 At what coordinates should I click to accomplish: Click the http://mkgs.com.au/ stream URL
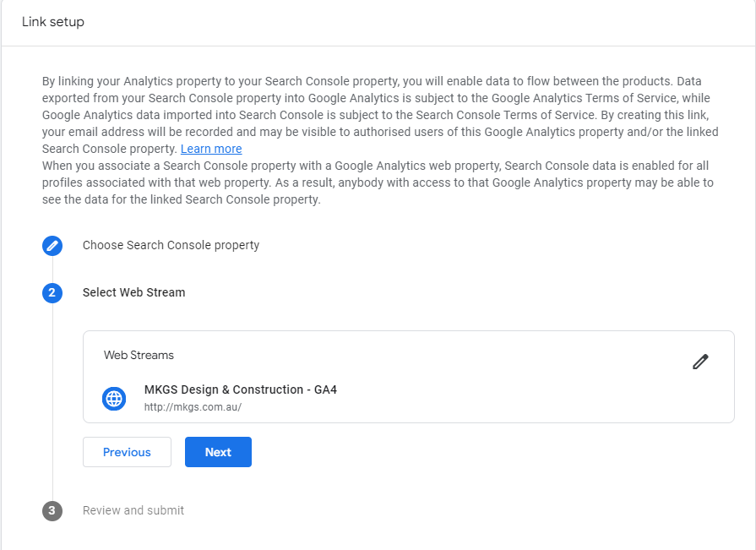pos(193,407)
